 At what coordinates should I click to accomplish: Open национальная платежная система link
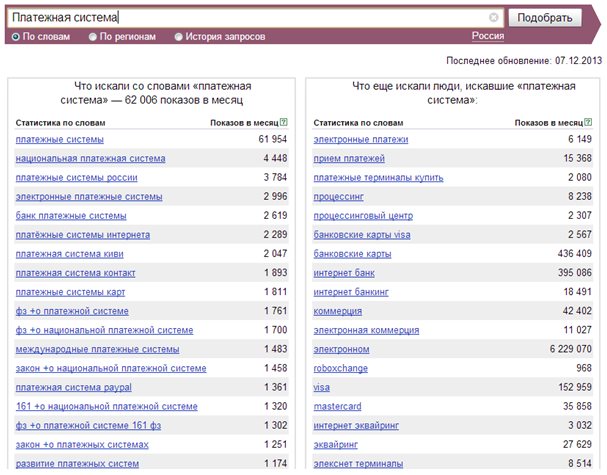[91, 158]
